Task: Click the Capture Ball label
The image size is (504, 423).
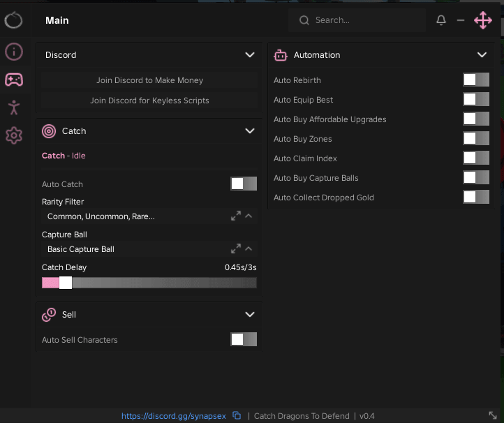Action: point(64,235)
